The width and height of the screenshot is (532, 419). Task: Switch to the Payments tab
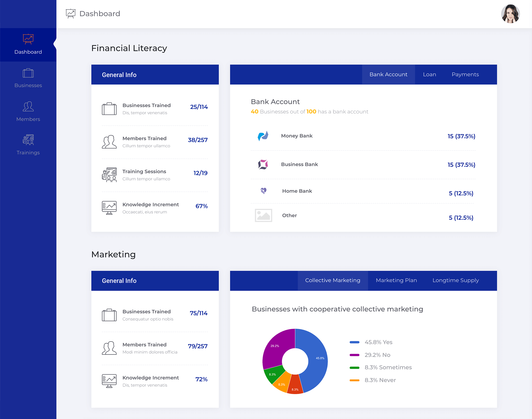click(x=465, y=74)
